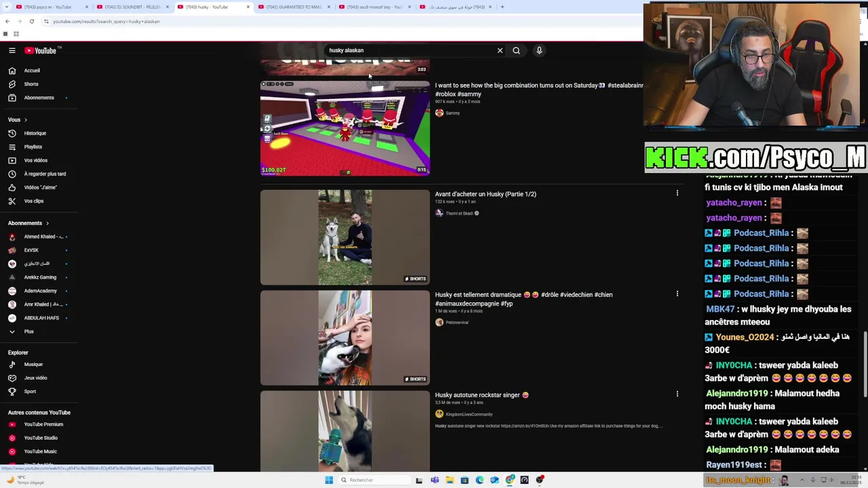
Task: Open the Sammy channel link
Action: 452,113
